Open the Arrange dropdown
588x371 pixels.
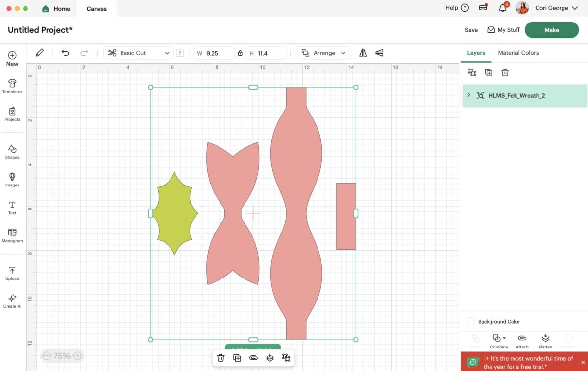323,53
